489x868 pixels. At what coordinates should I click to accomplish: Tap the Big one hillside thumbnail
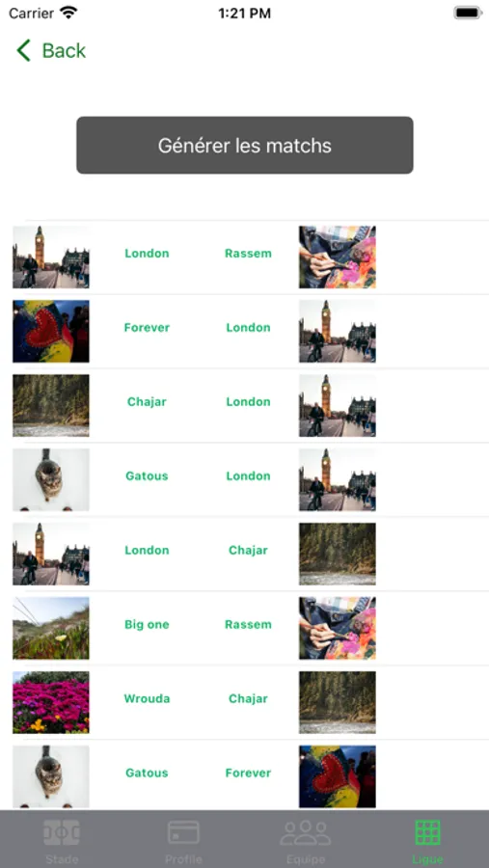click(51, 628)
